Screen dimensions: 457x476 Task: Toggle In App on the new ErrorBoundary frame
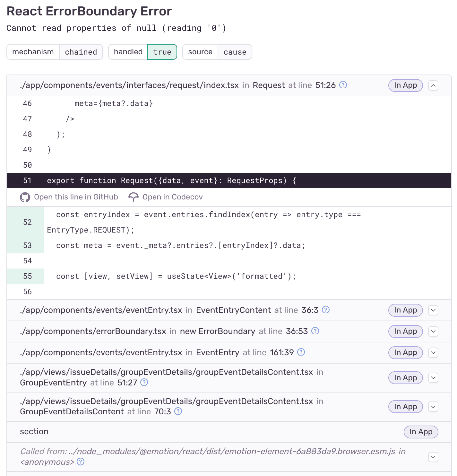point(405,331)
